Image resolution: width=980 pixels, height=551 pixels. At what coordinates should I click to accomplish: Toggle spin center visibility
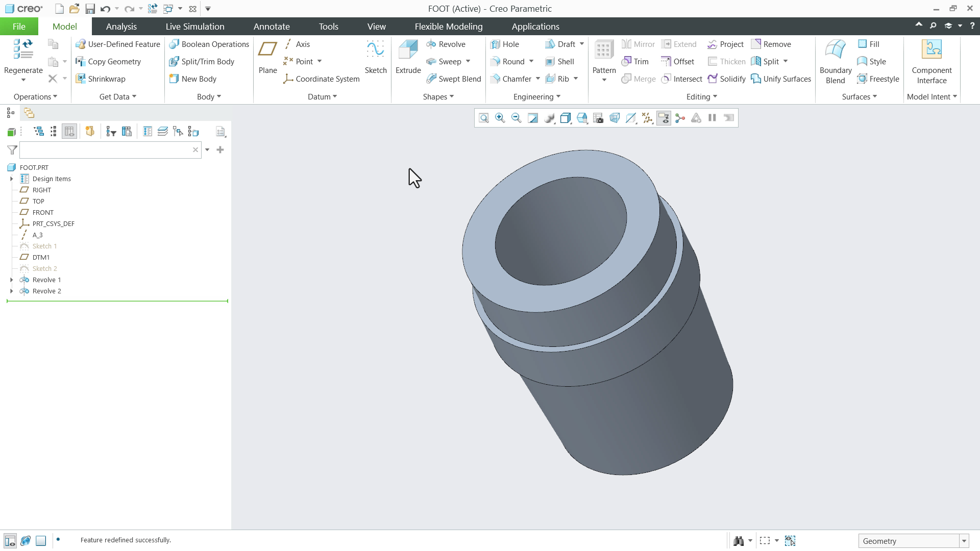pos(680,118)
